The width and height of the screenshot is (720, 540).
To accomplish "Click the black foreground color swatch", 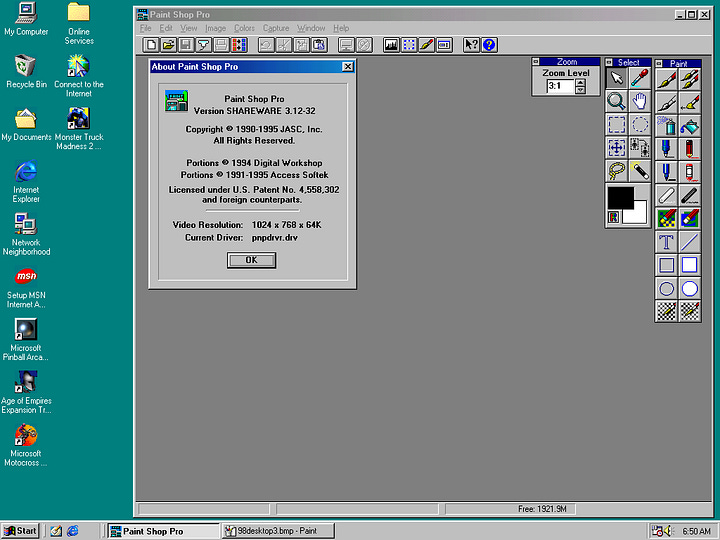I will tap(619, 197).
